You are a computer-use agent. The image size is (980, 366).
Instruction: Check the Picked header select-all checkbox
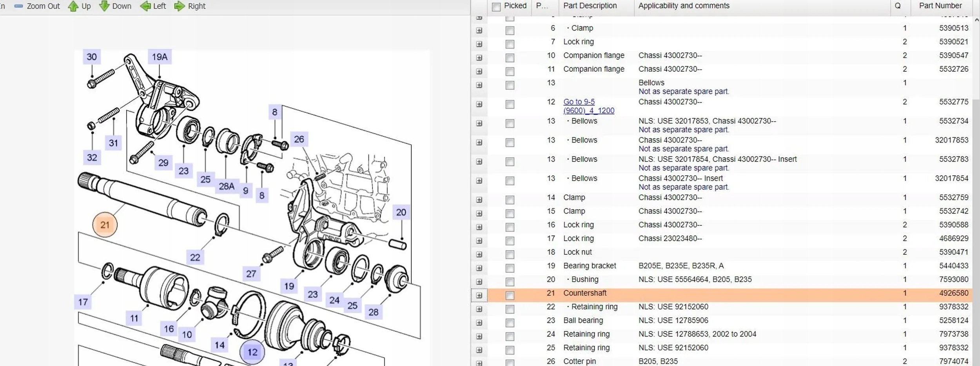[x=496, y=7]
